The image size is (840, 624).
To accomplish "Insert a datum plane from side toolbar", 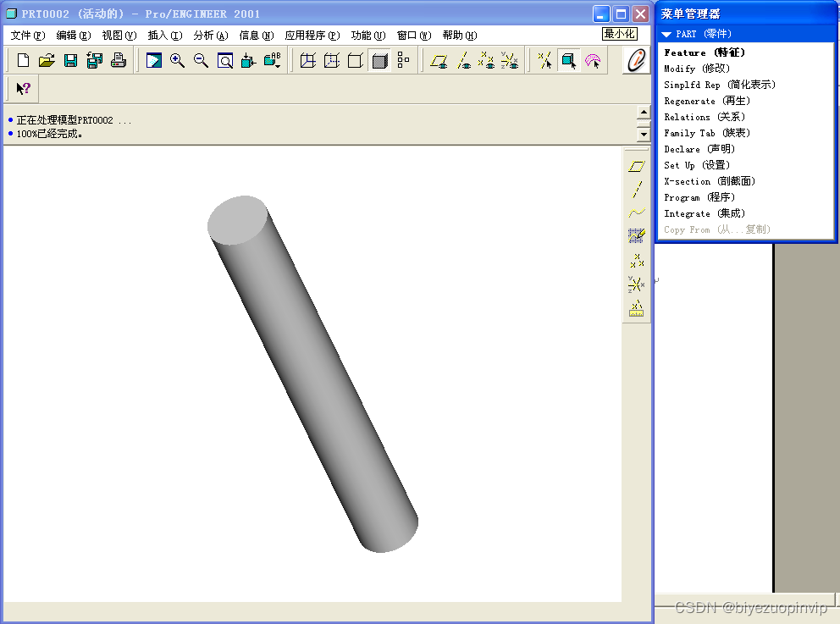I will [637, 167].
